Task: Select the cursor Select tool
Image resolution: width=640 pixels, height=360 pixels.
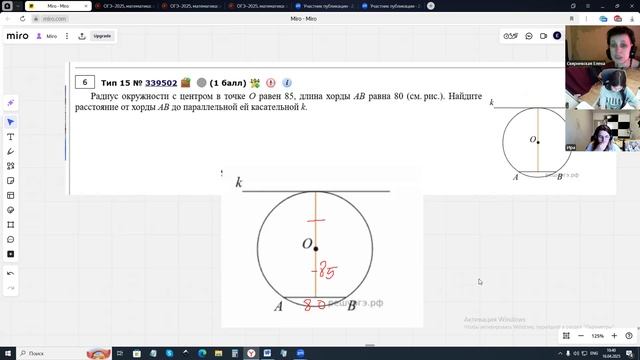Action: (11, 122)
